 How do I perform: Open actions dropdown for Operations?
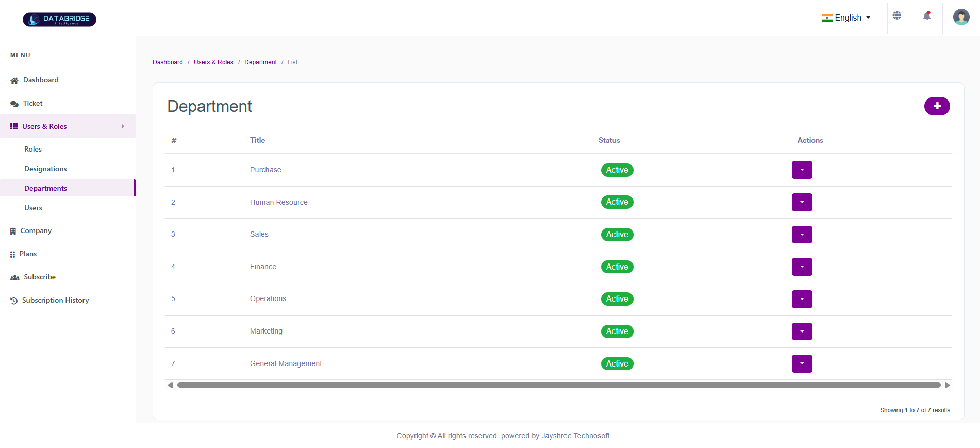[x=802, y=299]
